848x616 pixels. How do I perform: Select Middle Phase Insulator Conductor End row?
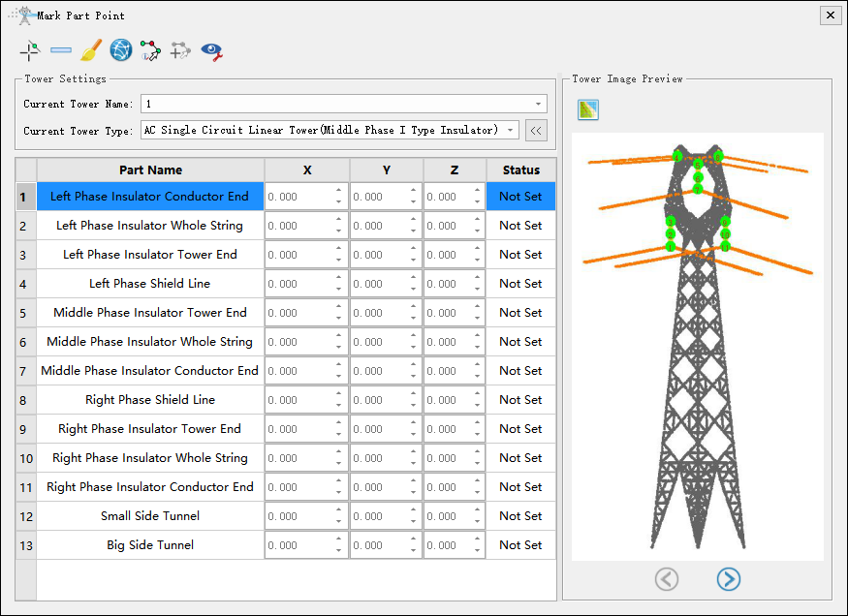point(150,371)
